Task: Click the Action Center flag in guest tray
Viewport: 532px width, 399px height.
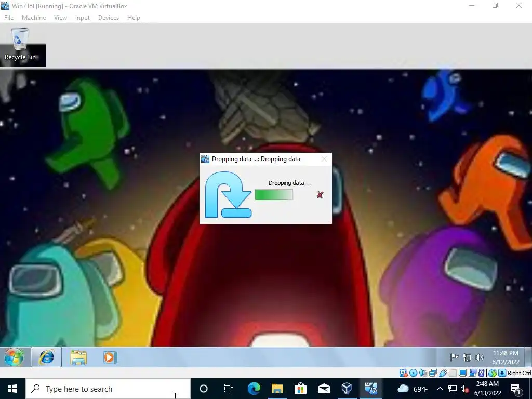Action: [x=454, y=357]
